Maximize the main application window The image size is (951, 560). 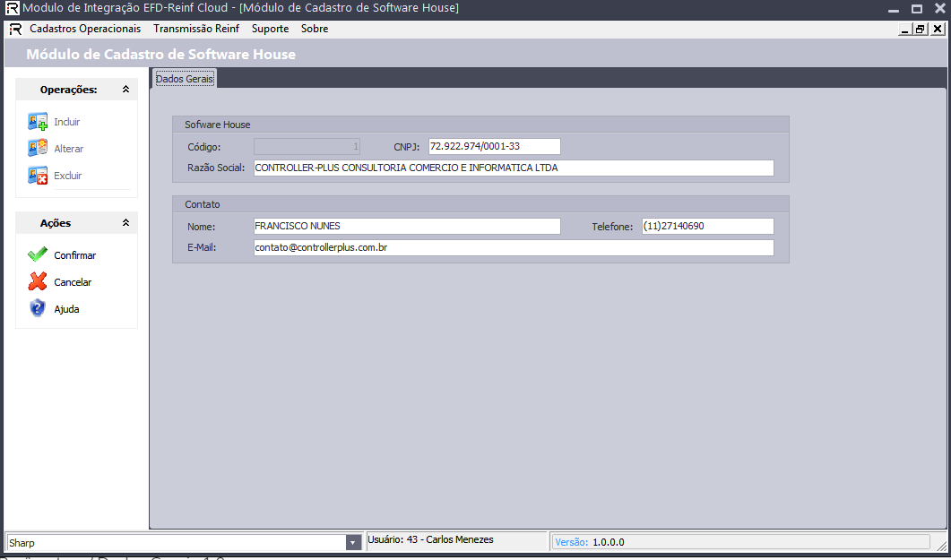point(917,9)
